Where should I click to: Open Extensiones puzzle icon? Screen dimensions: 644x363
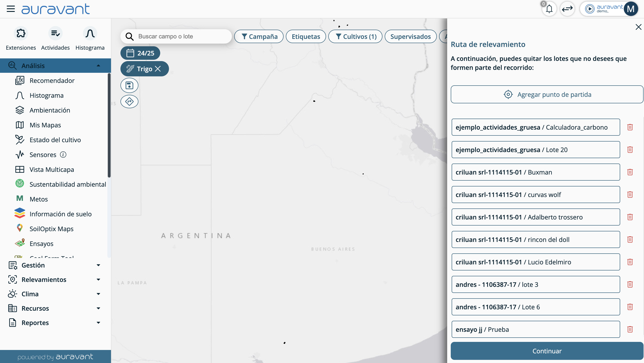coord(21,33)
